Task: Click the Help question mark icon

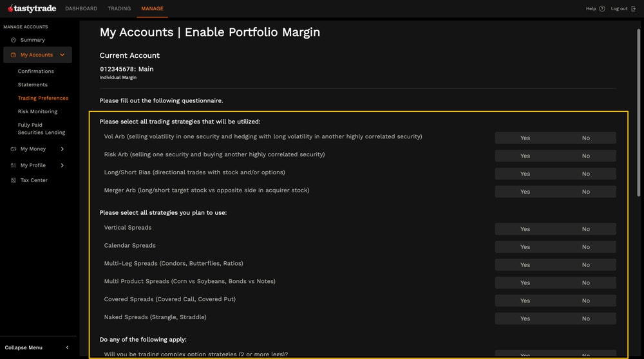Action: click(602, 8)
